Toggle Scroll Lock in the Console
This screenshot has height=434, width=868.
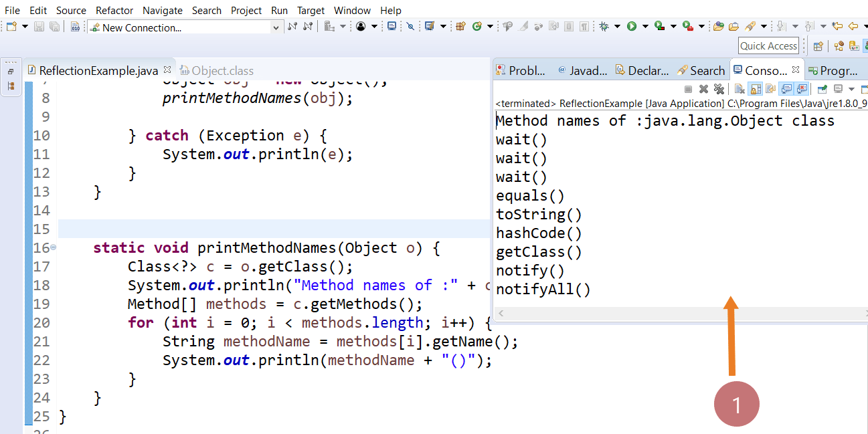coord(755,88)
